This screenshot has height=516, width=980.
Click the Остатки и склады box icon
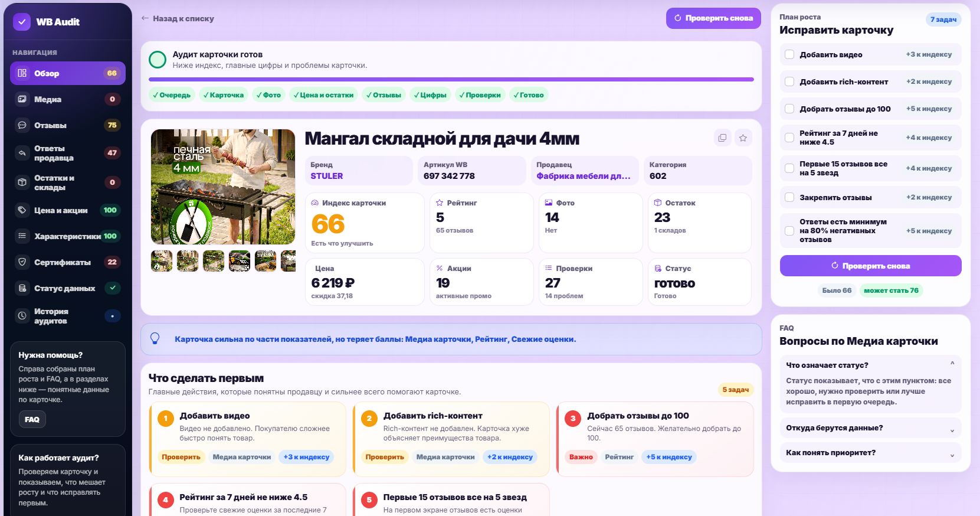[x=22, y=182]
